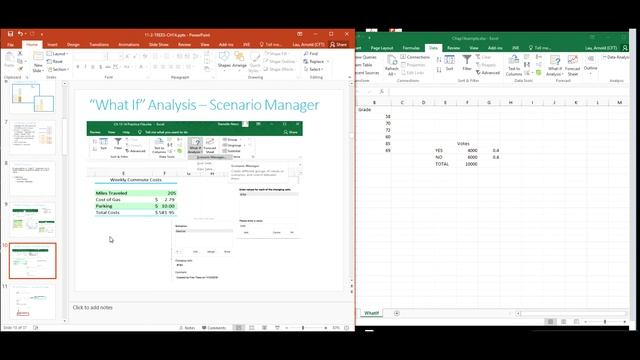Click Text to Columns in Excel
This screenshot has width=640, height=360.
pyautogui.click(x=513, y=65)
